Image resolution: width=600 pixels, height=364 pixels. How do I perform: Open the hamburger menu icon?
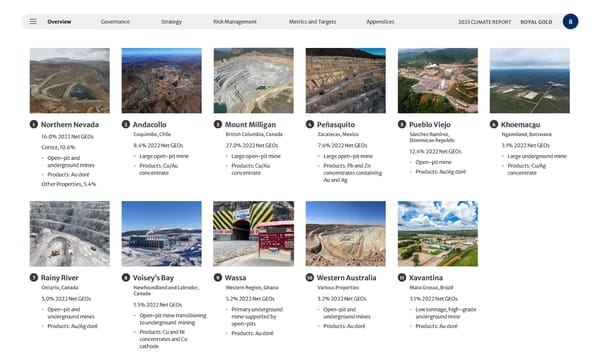(x=33, y=21)
